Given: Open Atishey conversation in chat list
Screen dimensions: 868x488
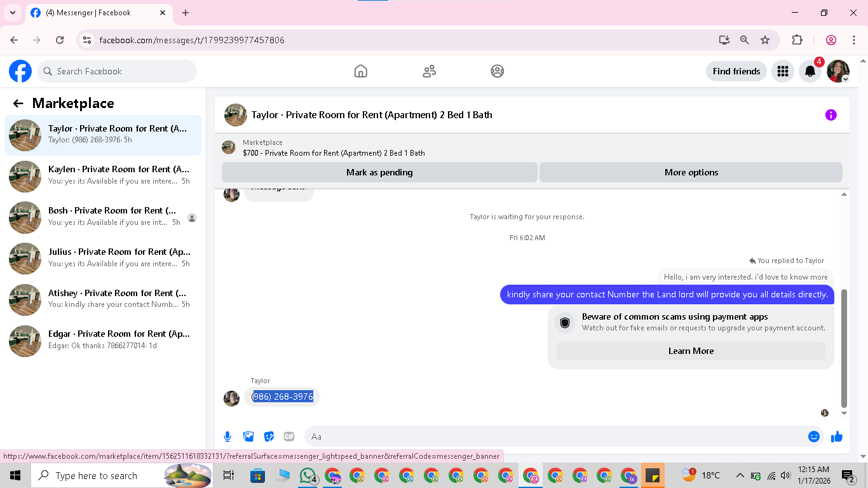Looking at the screenshot, I should [103, 299].
